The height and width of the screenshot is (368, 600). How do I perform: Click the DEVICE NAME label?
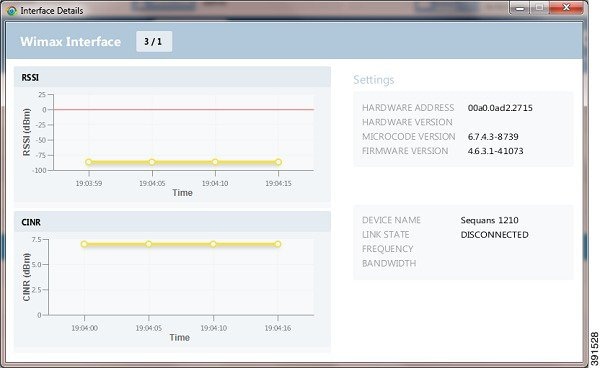(391, 220)
